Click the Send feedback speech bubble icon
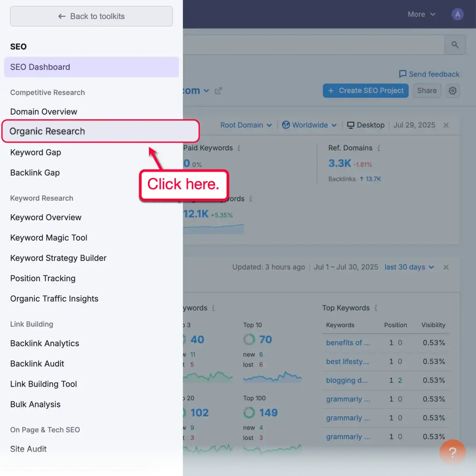476x476 pixels. point(402,74)
